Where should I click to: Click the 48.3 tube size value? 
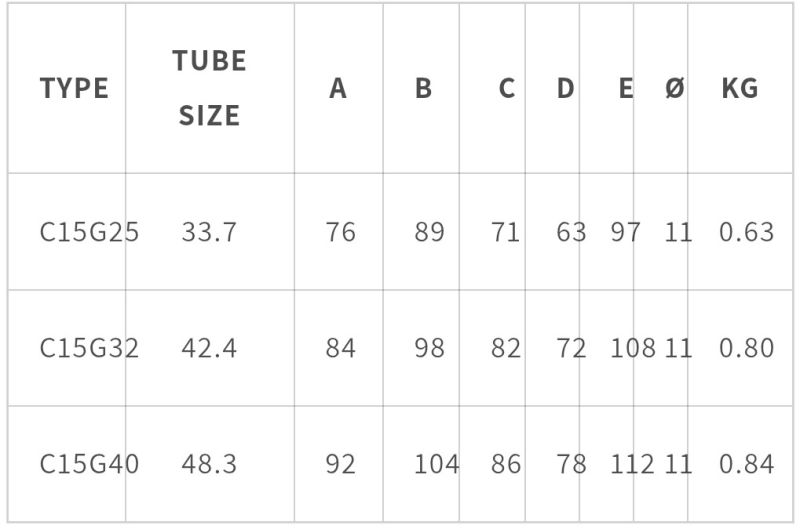point(209,465)
